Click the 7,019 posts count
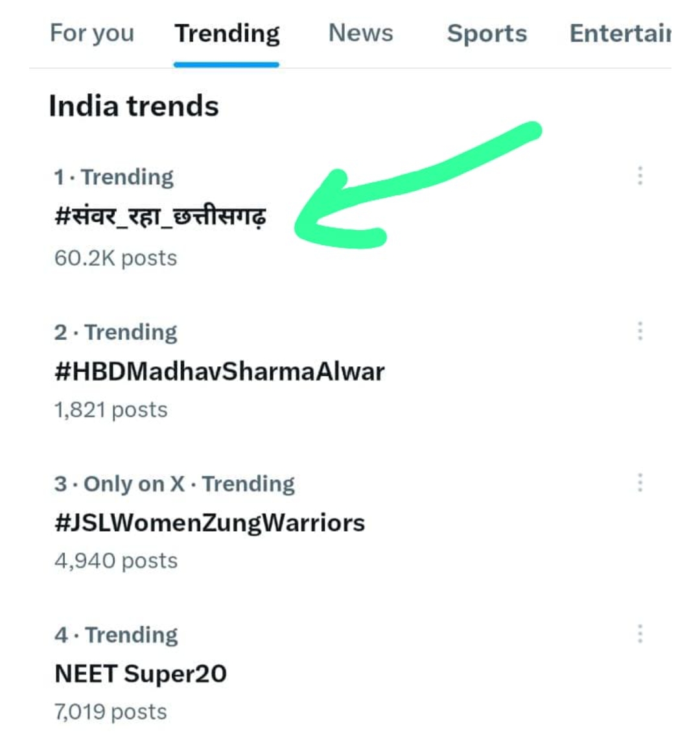The image size is (700, 747). [111, 712]
